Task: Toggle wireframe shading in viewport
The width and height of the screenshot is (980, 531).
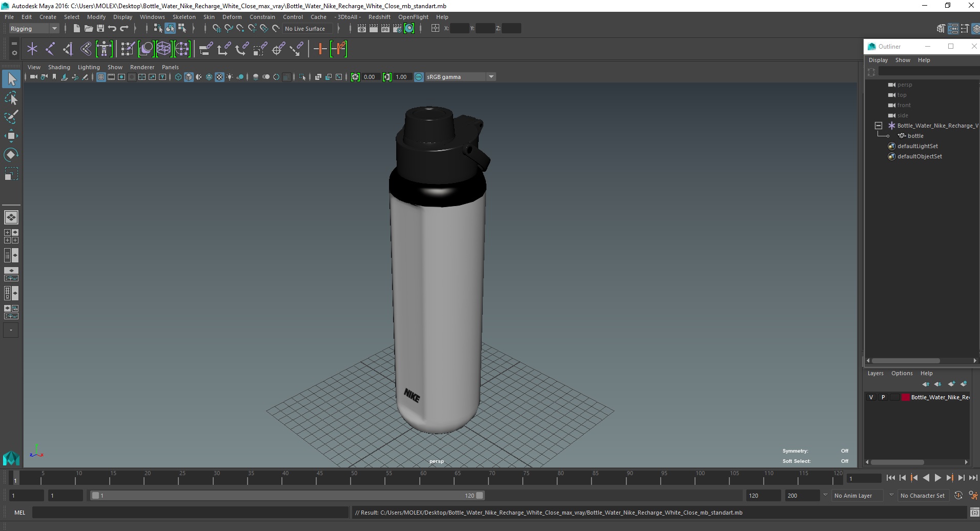Action: click(178, 77)
